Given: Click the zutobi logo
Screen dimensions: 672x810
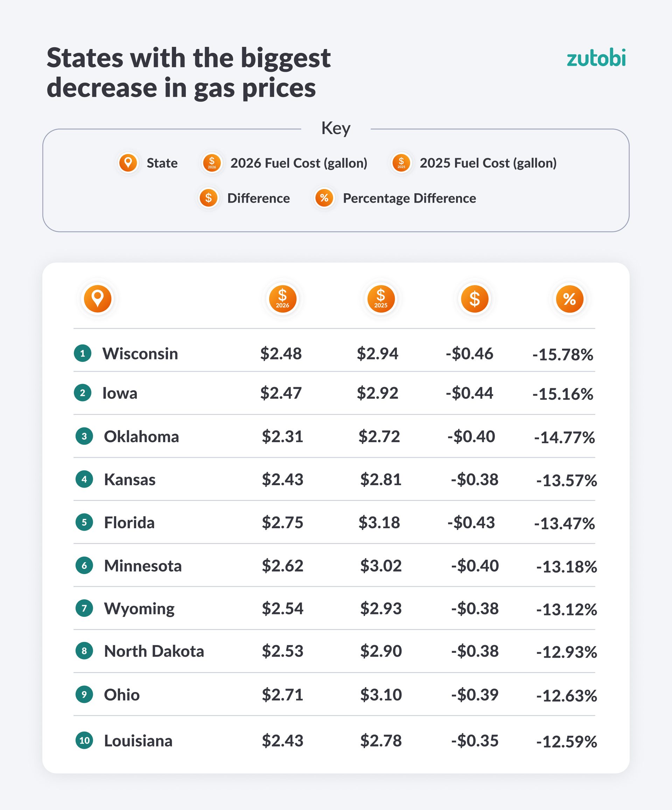Looking at the screenshot, I should [x=596, y=58].
